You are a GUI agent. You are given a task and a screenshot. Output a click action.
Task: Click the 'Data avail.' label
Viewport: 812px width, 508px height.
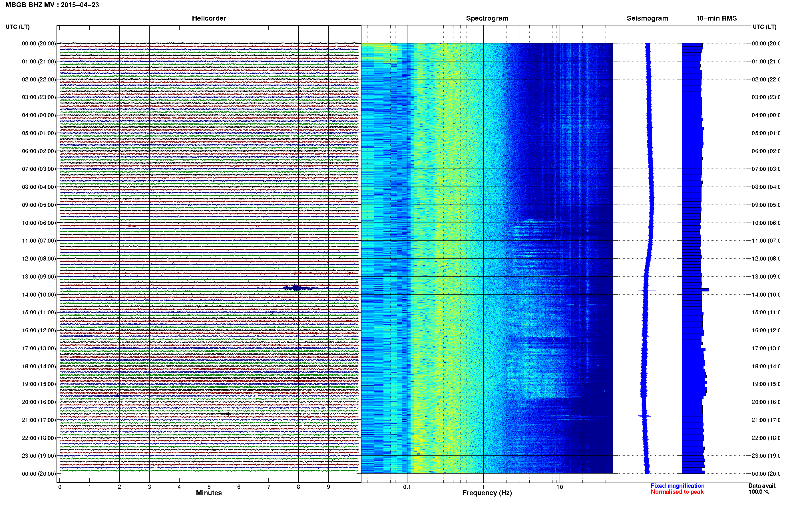[x=762, y=486]
